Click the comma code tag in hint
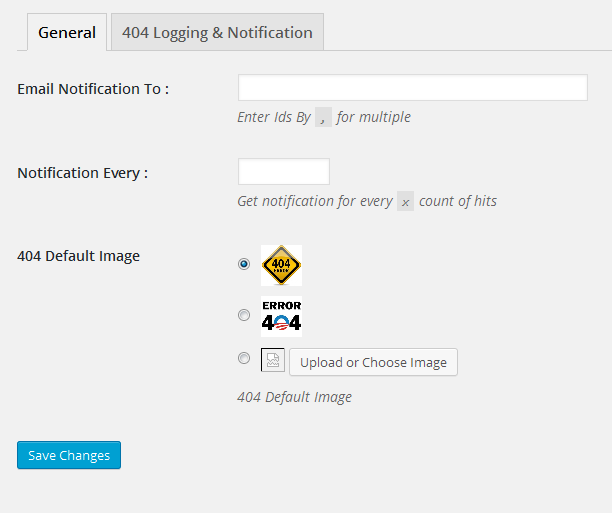This screenshot has height=513, width=612. (x=323, y=117)
